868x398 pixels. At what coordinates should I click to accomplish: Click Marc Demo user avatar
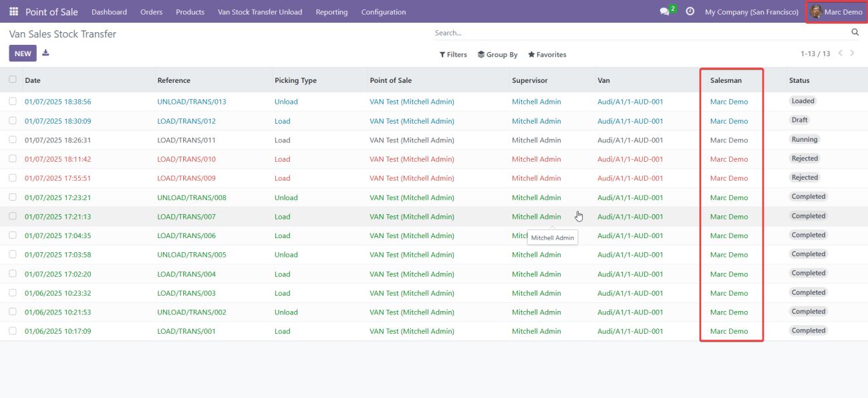tap(816, 12)
